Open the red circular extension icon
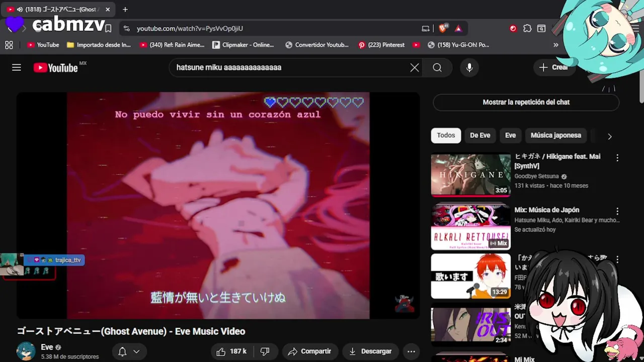The image size is (644, 362). tap(513, 29)
